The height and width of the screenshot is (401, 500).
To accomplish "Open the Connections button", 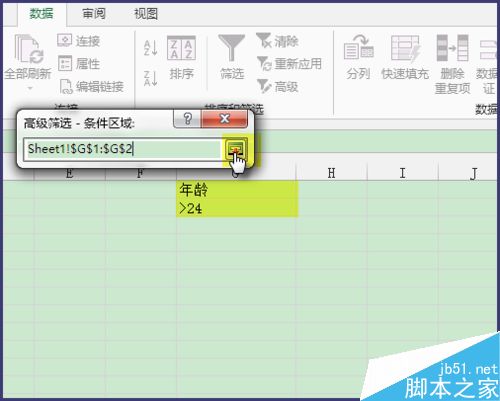I will click(x=79, y=41).
